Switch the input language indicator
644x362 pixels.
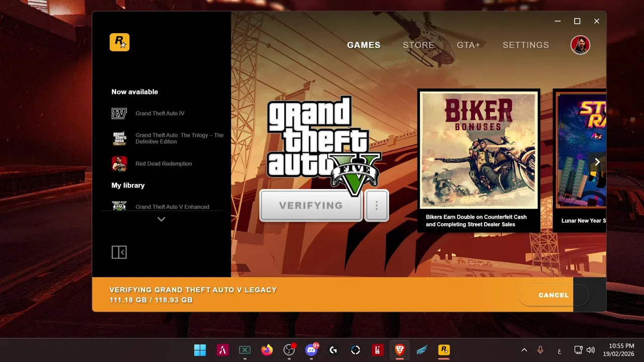click(x=559, y=350)
